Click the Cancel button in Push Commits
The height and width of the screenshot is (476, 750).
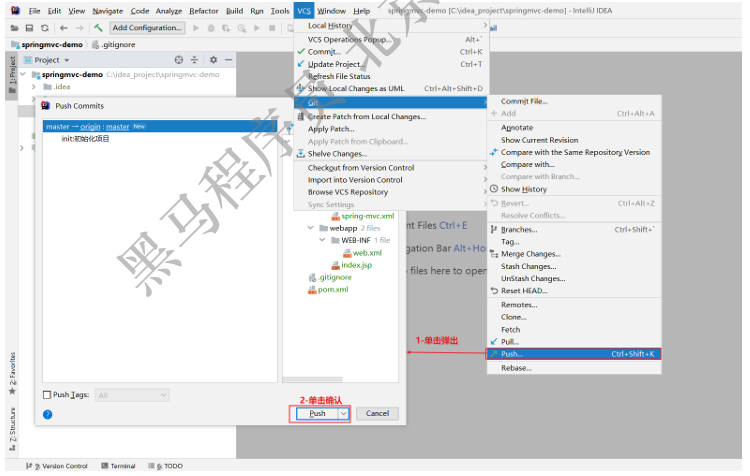(377, 413)
